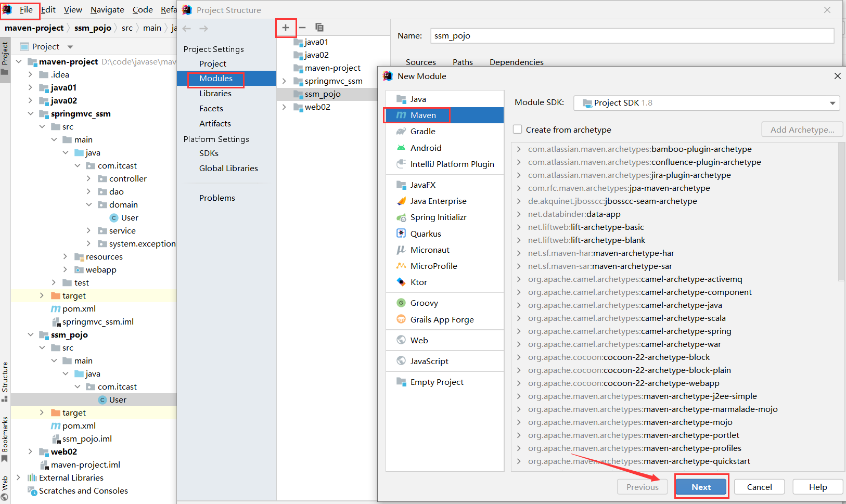The width and height of the screenshot is (846, 504).
Task: Select IntelliJ Platform Plugin type
Action: point(445,164)
